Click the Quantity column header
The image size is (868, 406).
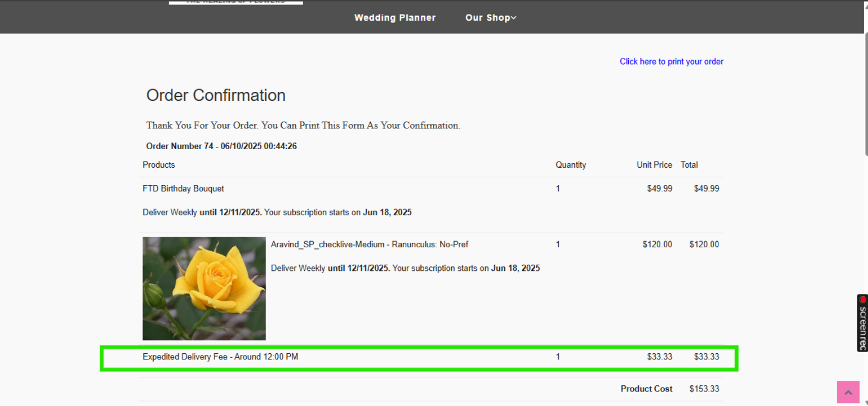tap(570, 165)
